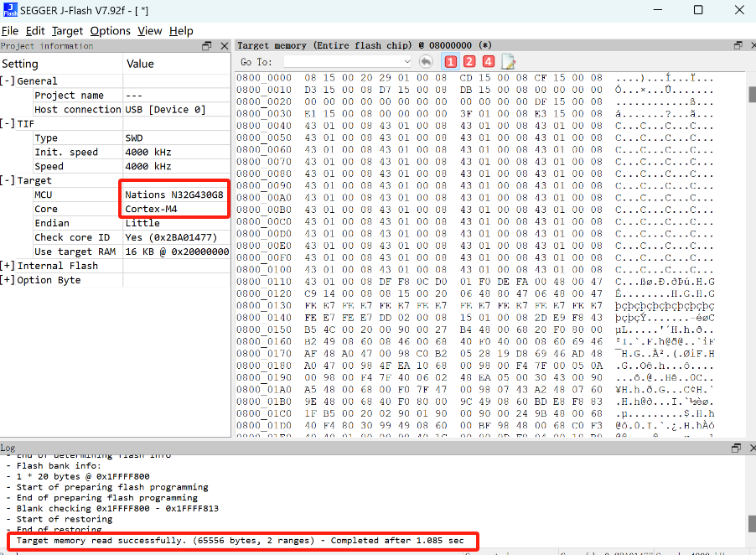Select memory row address 0800_0000

click(x=264, y=78)
